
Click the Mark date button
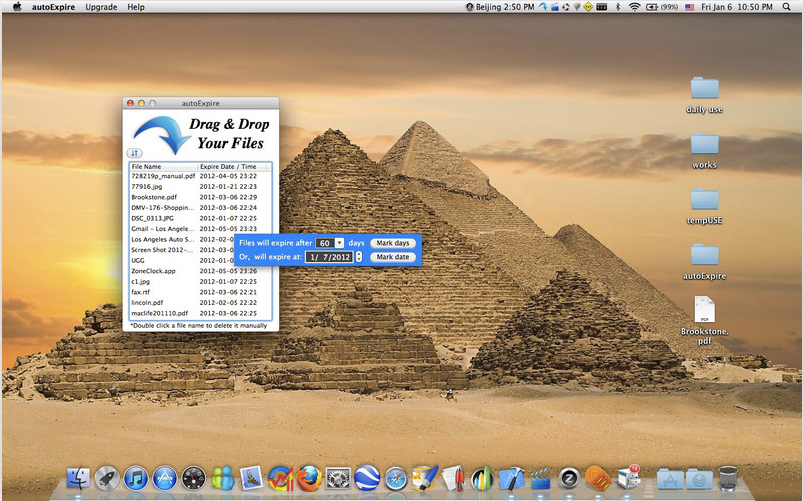[393, 257]
